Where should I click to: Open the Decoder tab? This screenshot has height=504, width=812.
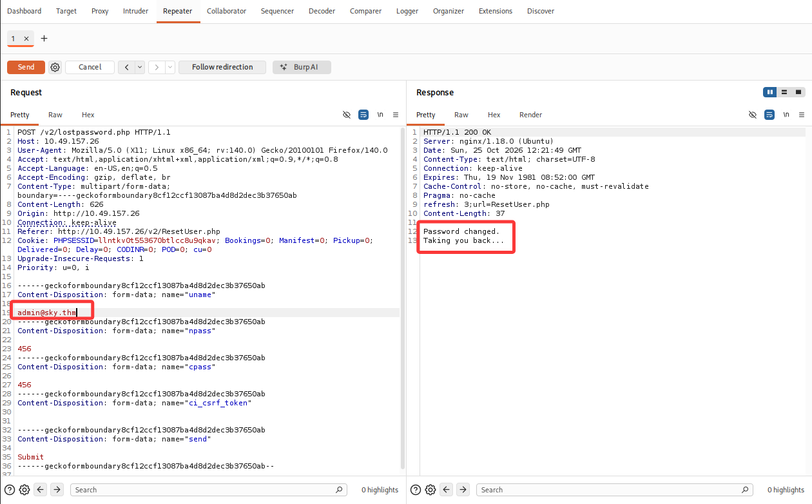click(x=322, y=11)
